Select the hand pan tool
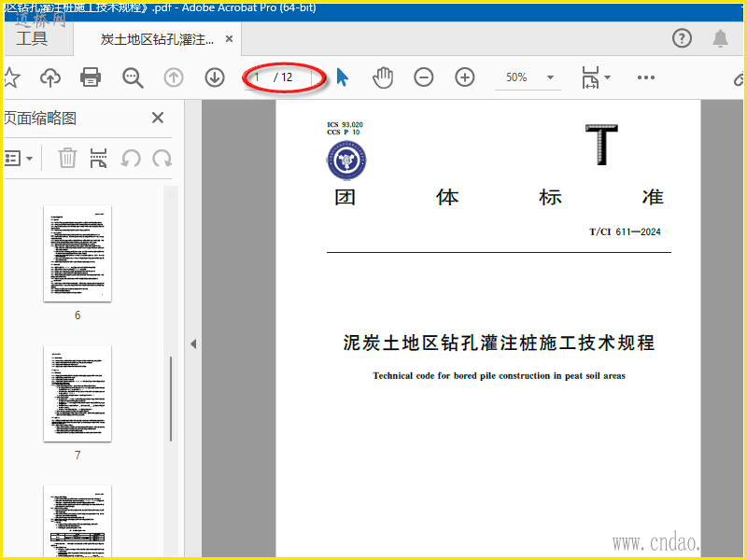This screenshot has height=560, width=747. click(383, 77)
